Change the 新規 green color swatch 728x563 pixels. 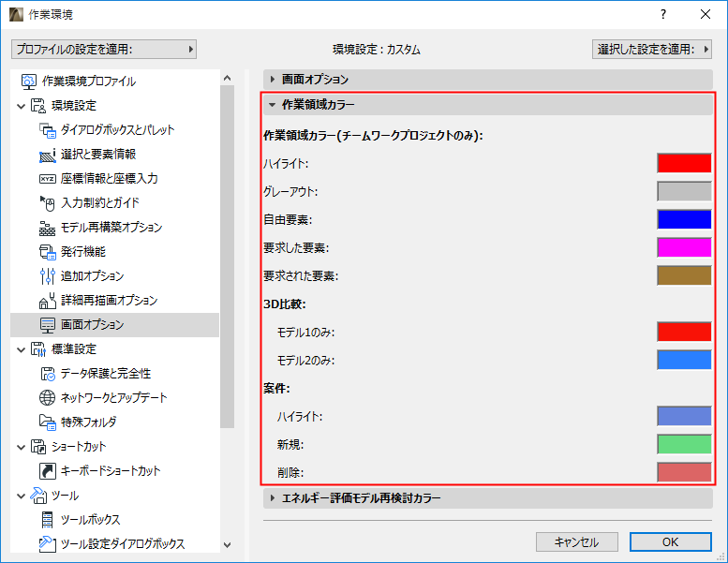coord(684,444)
